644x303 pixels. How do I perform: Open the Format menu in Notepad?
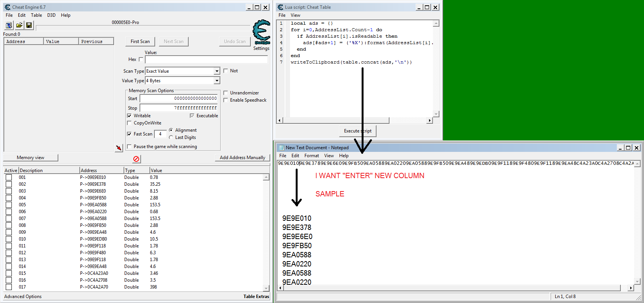tap(311, 156)
